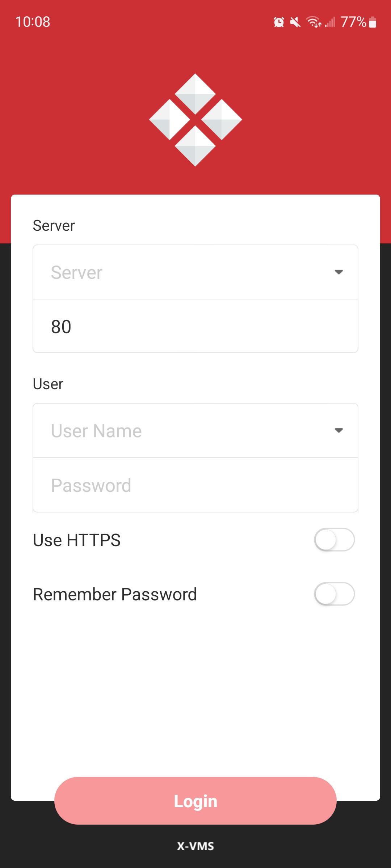Tap the Login button

pos(195,801)
